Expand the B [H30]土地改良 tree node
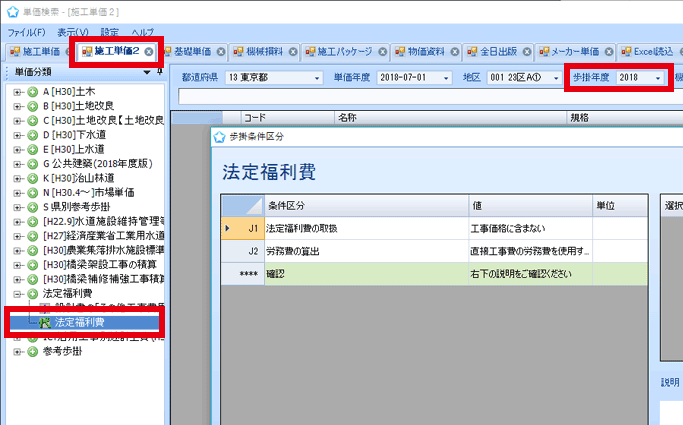The image size is (683, 425). pos(18,106)
